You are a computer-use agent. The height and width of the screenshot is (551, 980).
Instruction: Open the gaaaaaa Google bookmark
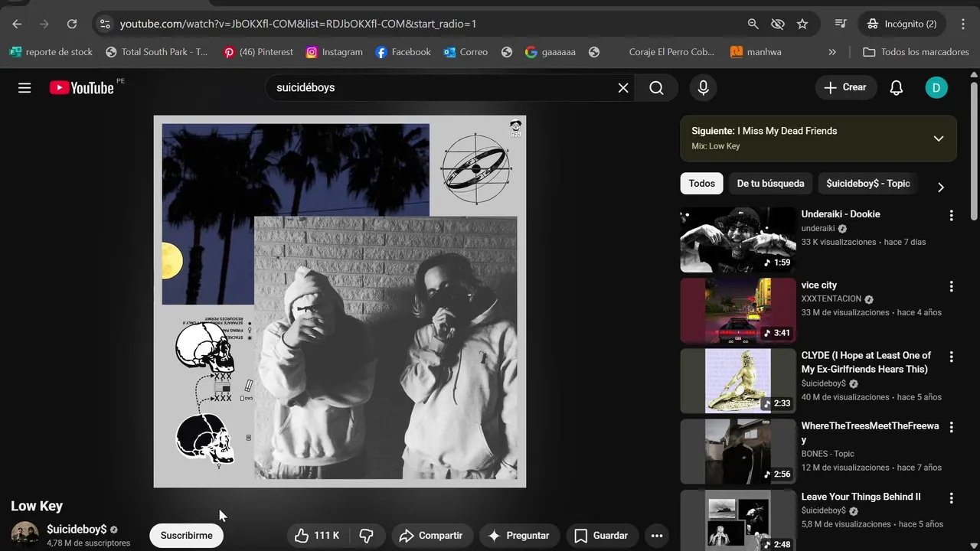tap(550, 52)
